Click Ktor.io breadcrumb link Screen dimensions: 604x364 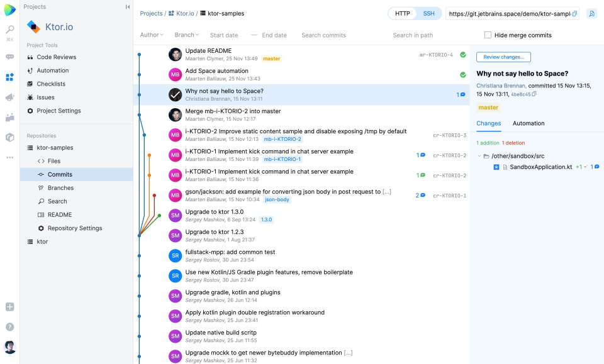(185, 13)
